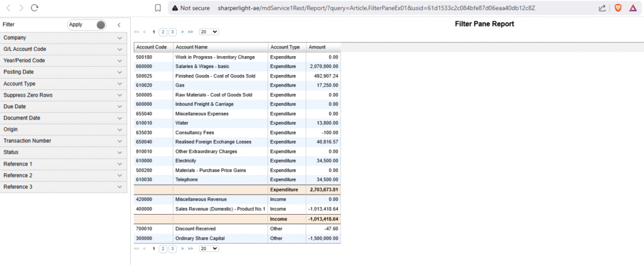Open Brave Shields icon
The image size is (644, 265).
coord(618,8)
